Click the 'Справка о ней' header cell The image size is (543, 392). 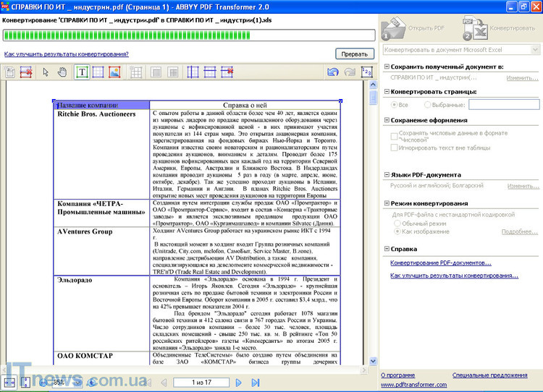245,105
